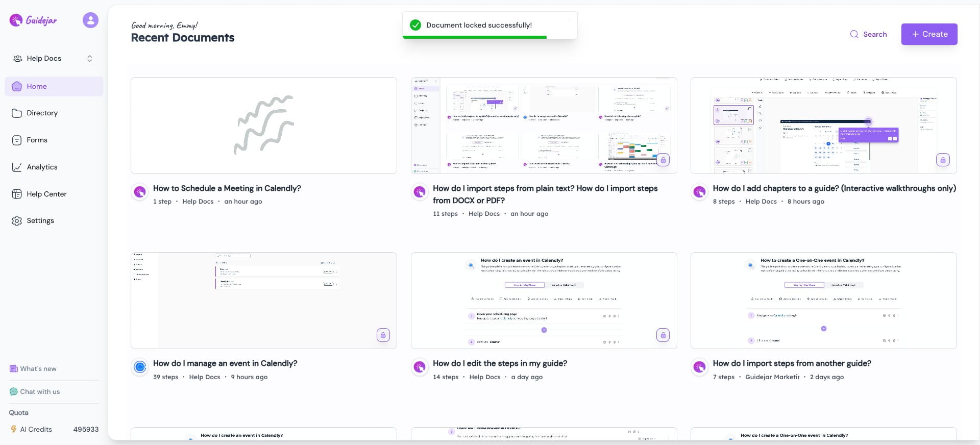This screenshot has width=980, height=445.
Task: Open the import steps from another guide thumbnail
Action: [824, 301]
